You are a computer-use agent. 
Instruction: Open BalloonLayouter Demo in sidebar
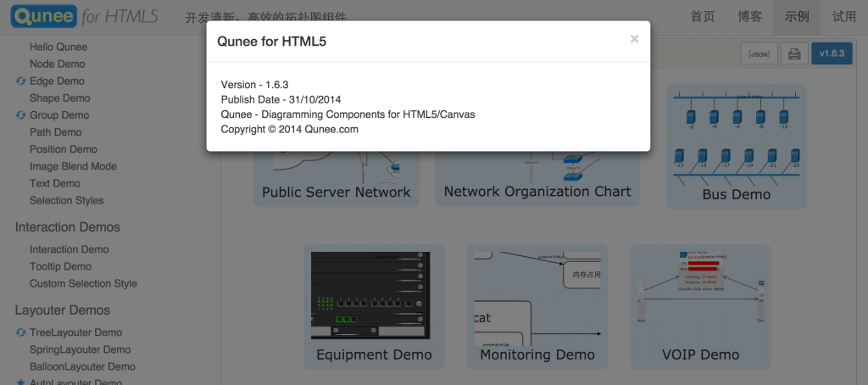[82, 366]
